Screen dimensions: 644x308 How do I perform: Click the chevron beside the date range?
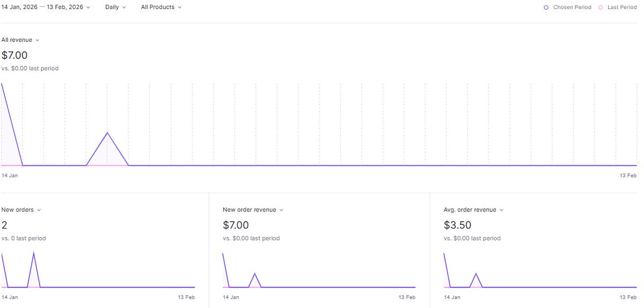click(x=88, y=8)
